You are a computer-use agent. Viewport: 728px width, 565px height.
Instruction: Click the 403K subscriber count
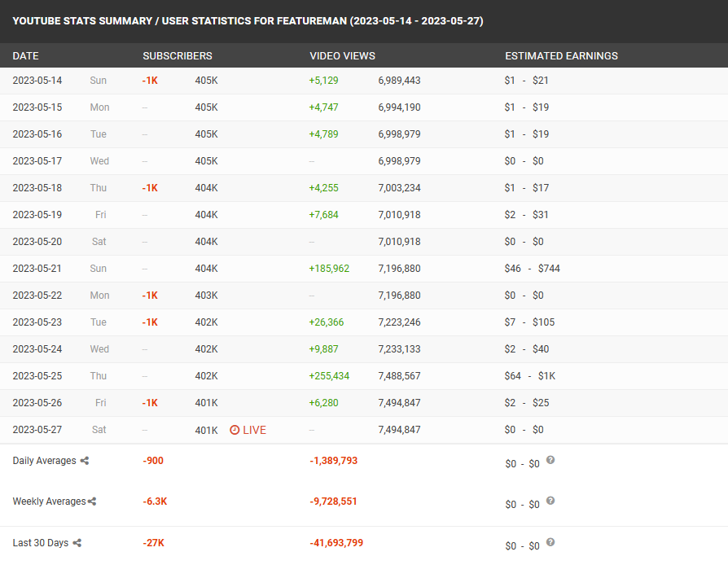(207, 296)
